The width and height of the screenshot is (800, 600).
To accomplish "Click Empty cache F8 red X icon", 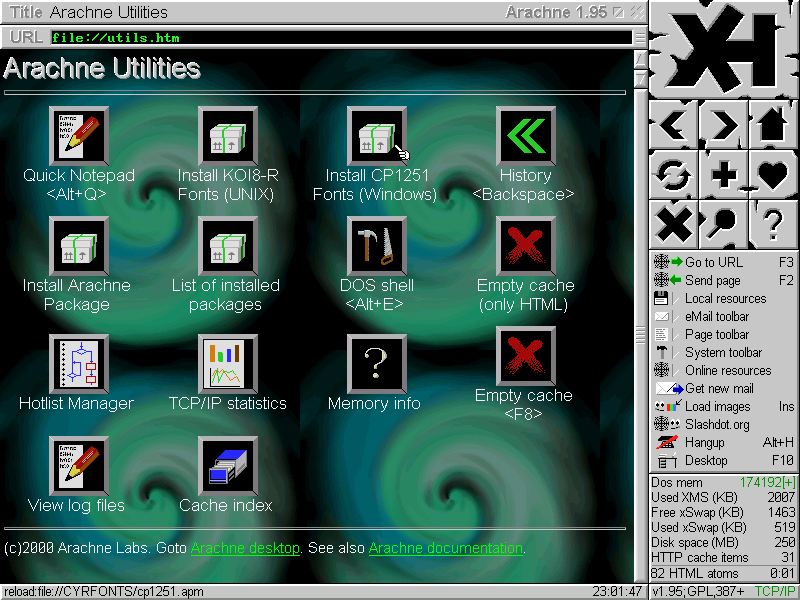I will point(526,356).
